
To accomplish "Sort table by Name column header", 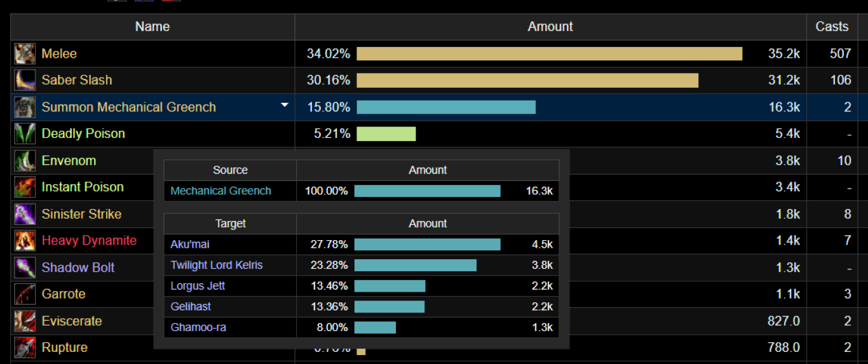I will click(153, 27).
